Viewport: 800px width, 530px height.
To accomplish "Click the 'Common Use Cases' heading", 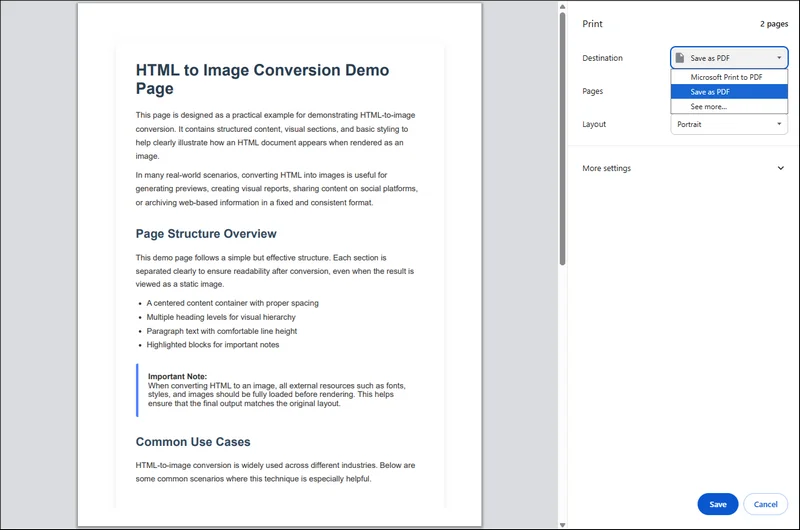I will click(193, 442).
